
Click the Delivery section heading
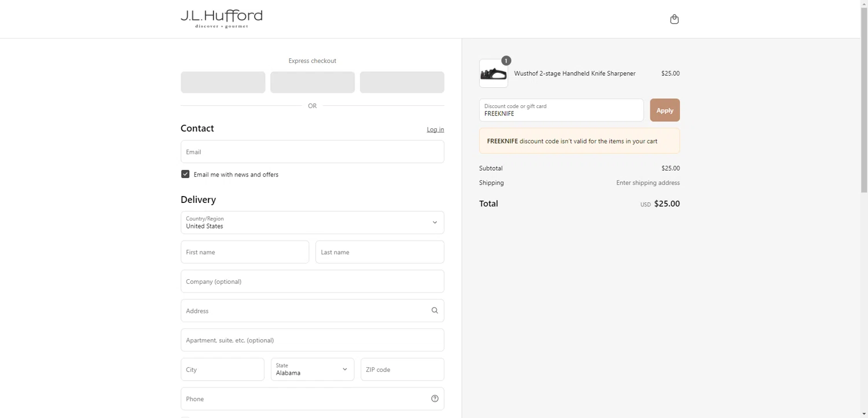pos(198,199)
